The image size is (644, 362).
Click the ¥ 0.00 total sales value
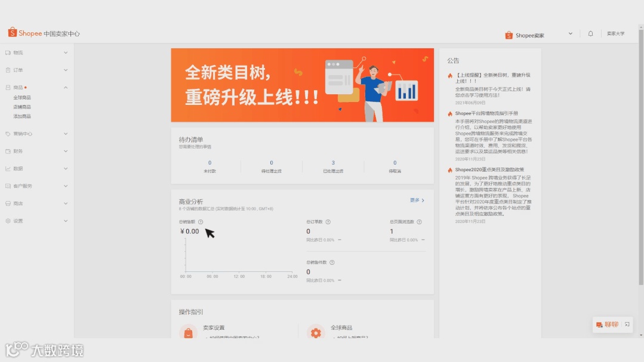(x=189, y=231)
